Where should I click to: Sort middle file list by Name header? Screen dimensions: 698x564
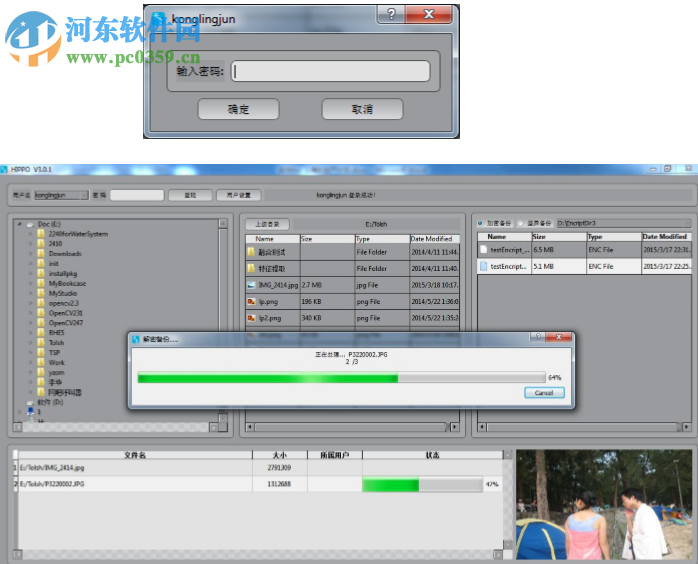coord(272,239)
